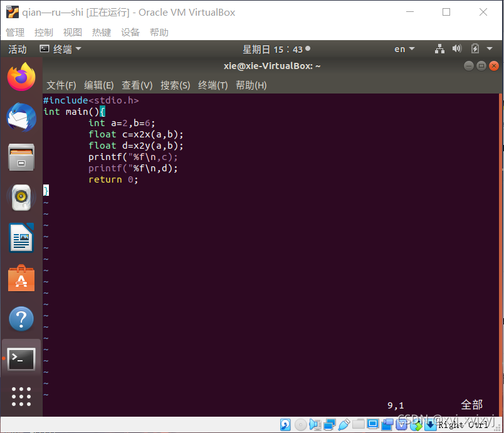This screenshot has height=433, width=504.
Task: Click VirtualBox optical disc indicator
Action: click(300, 425)
